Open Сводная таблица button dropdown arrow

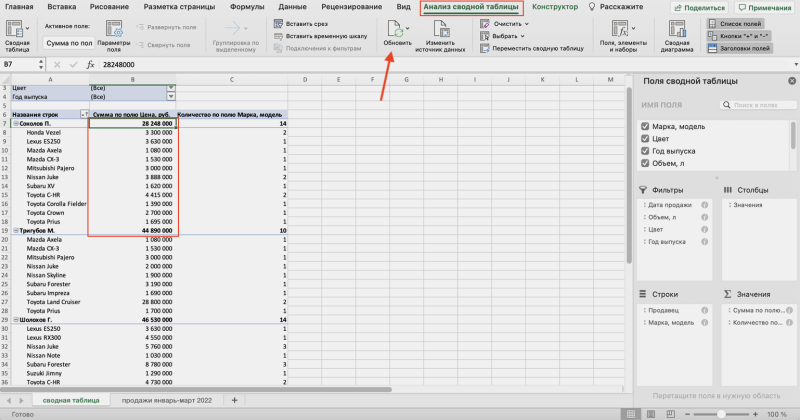tap(28, 29)
